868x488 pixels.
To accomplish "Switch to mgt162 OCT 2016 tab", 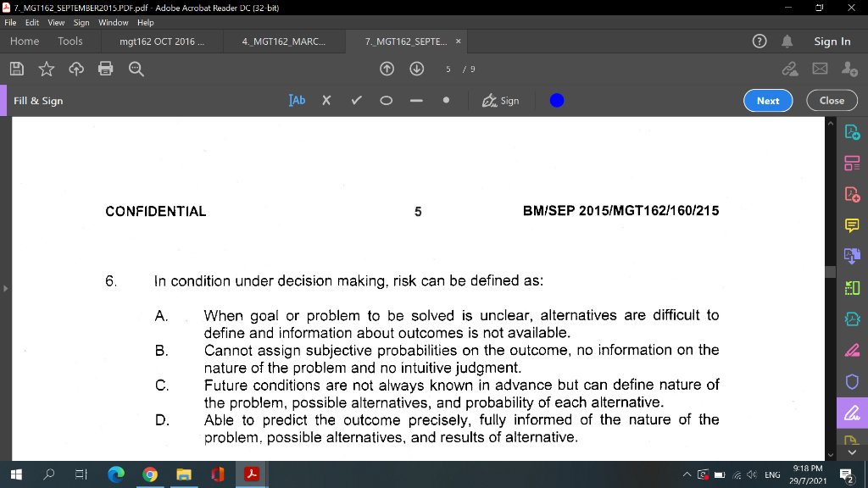I will pyautogui.click(x=162, y=42).
